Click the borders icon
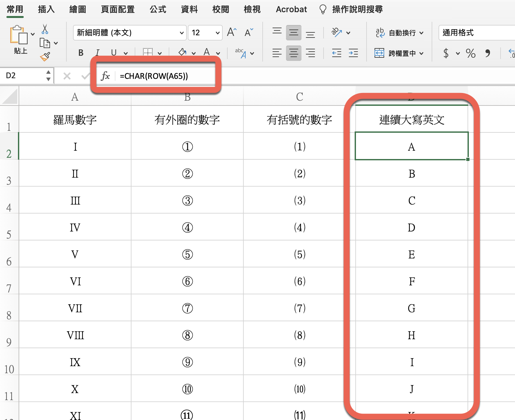This screenshot has height=420, width=515. click(148, 52)
